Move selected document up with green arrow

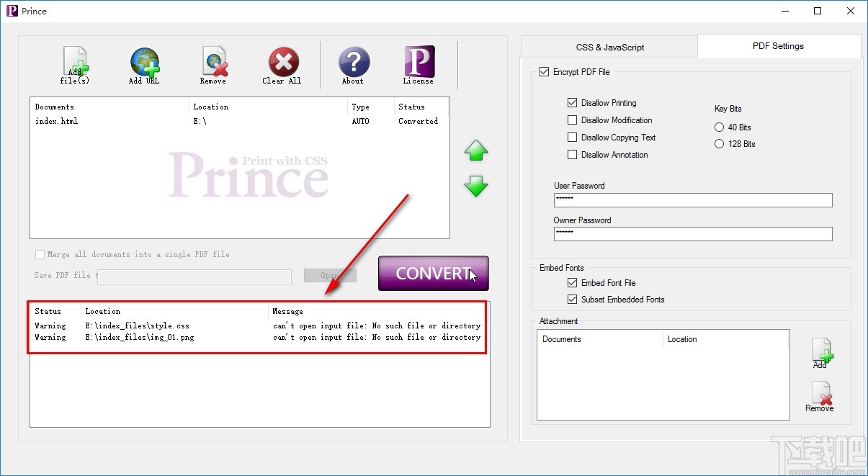point(475,151)
